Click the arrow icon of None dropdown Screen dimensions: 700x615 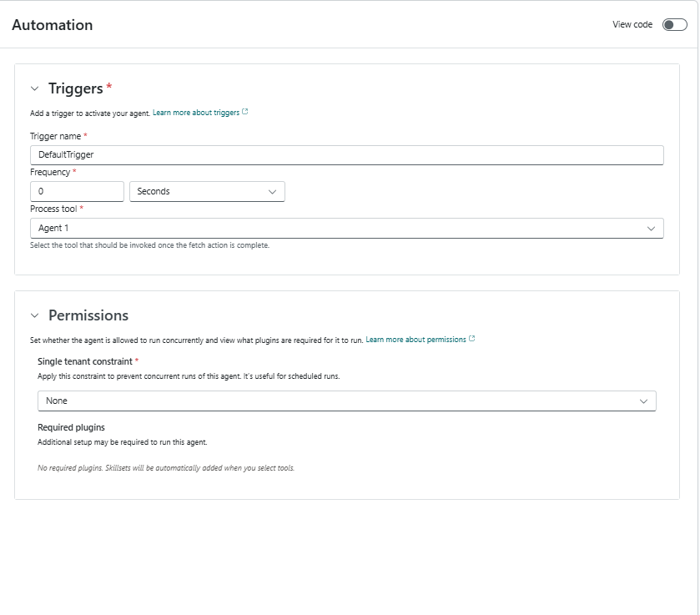tap(643, 401)
